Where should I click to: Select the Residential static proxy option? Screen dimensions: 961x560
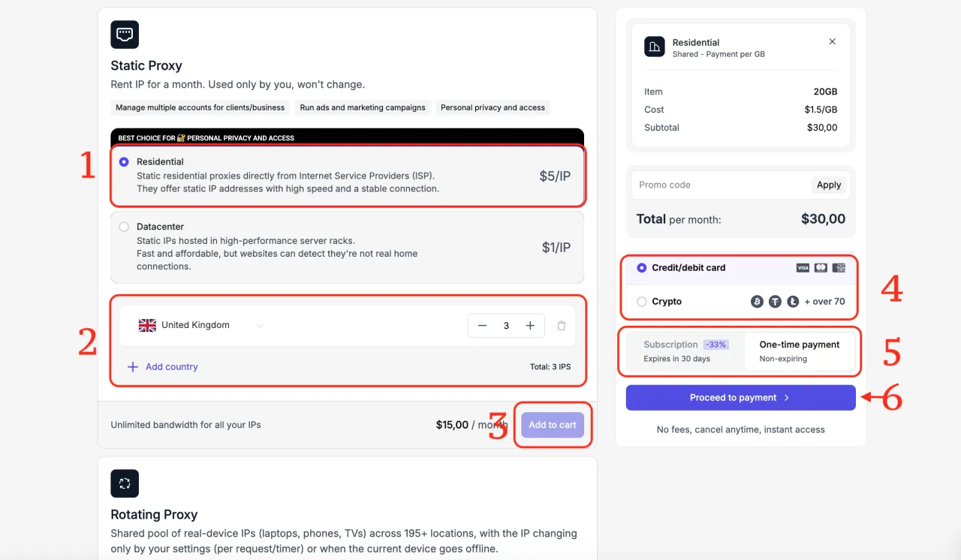[x=124, y=162]
